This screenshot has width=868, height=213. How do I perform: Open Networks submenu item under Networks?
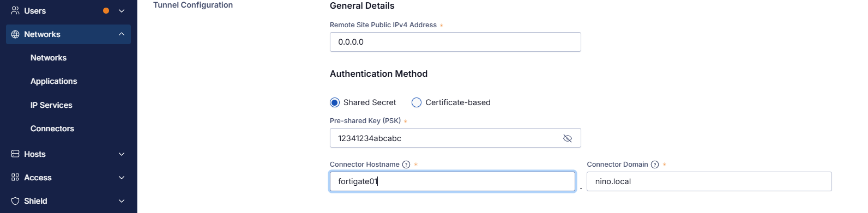pos(49,58)
